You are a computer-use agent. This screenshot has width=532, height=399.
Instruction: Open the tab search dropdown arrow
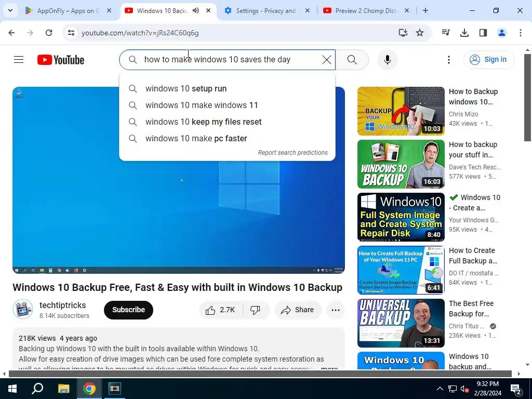coord(10,10)
